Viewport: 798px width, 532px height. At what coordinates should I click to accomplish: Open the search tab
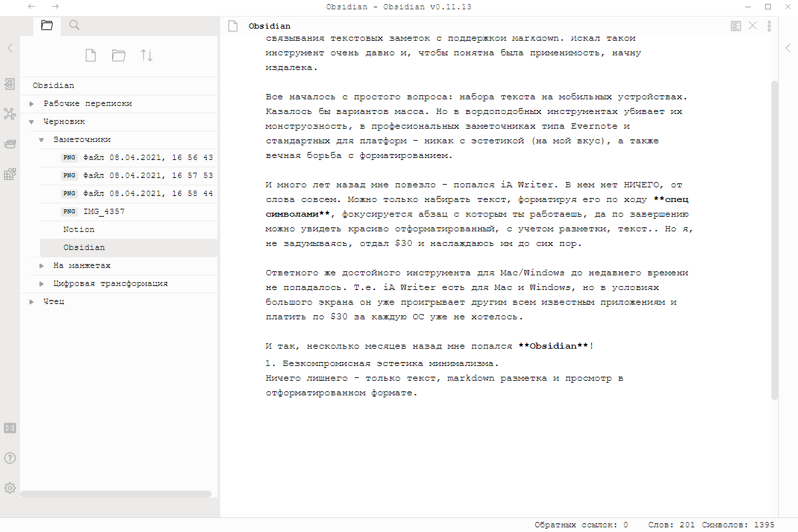point(74,25)
